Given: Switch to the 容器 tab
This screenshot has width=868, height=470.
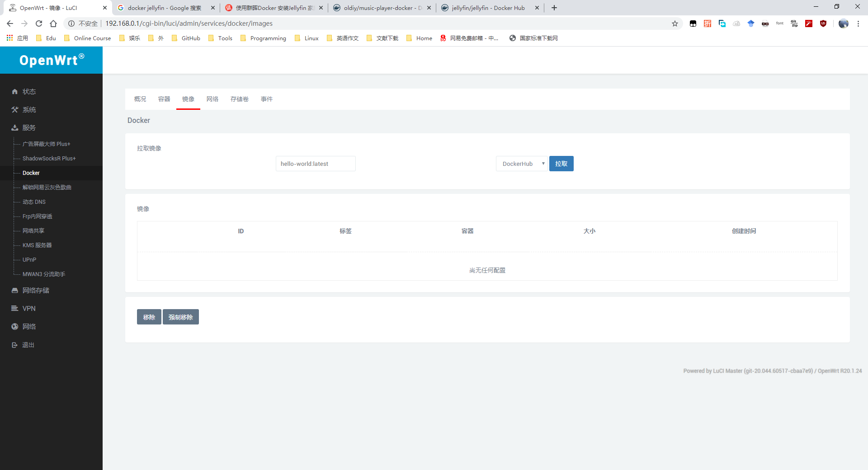Looking at the screenshot, I should pos(164,99).
